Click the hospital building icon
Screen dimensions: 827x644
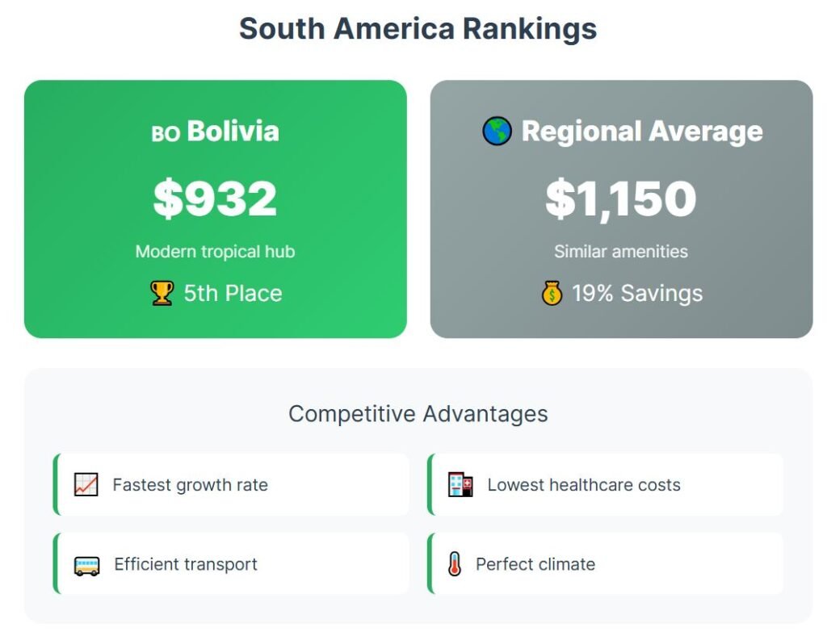pyautogui.click(x=460, y=485)
